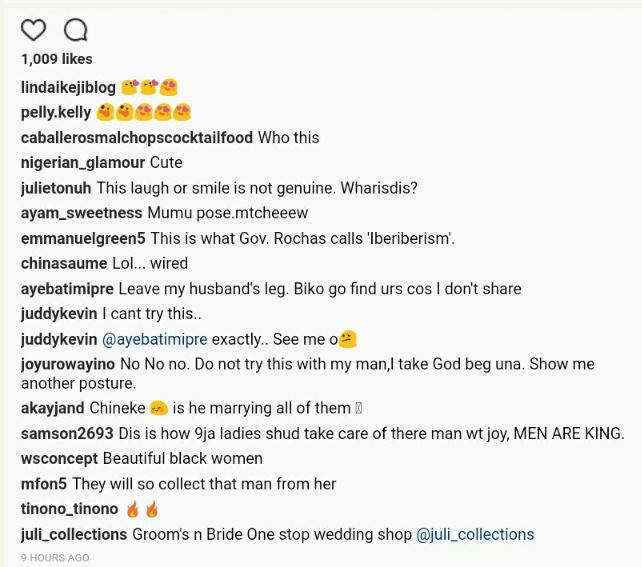Viewport: 642px width, 567px height.
Task: Click akayjand username
Action: click(x=52, y=409)
